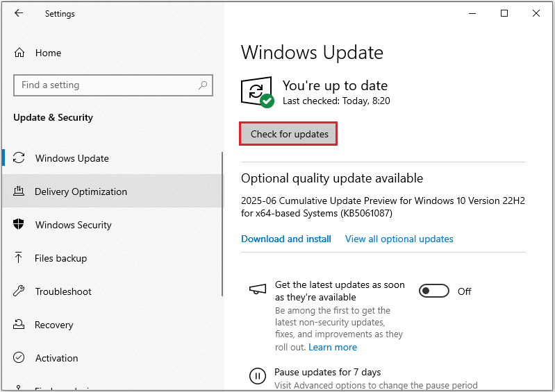This screenshot has width=555, height=392.
Task: Open Files backup page
Action: 113,258
